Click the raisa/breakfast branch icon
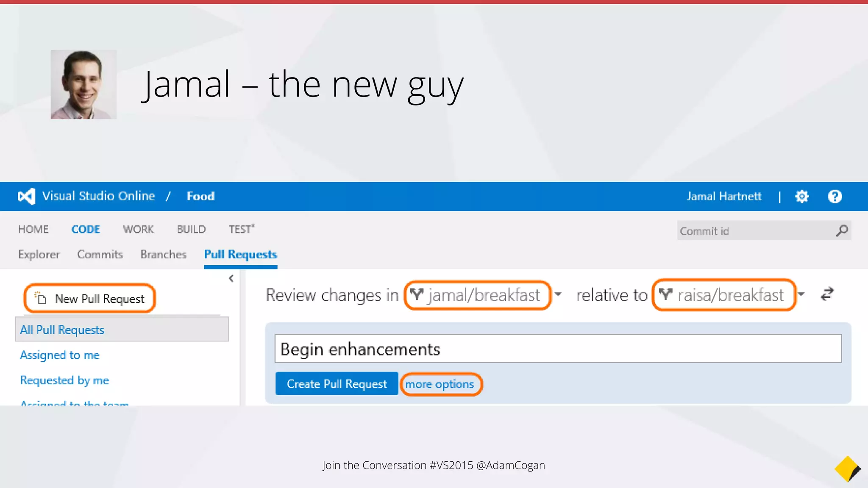This screenshot has height=488, width=868. pyautogui.click(x=665, y=294)
